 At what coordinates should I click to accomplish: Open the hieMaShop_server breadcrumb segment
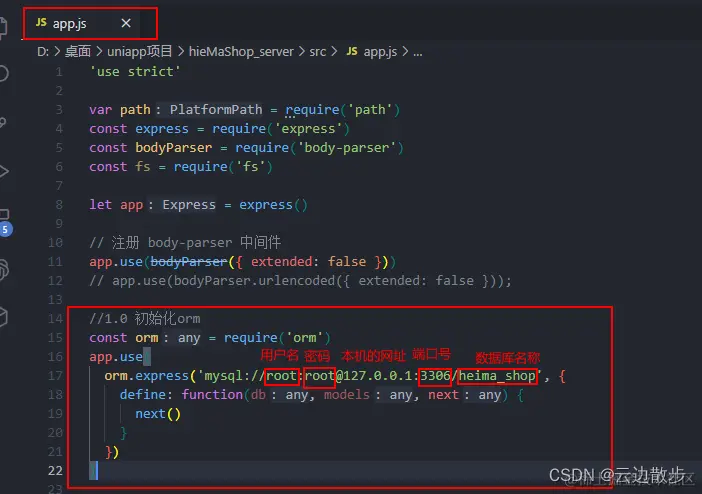click(x=241, y=52)
